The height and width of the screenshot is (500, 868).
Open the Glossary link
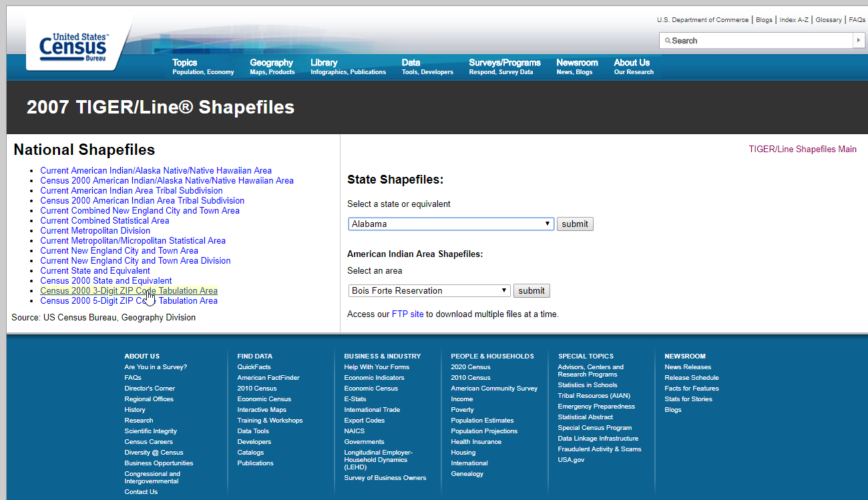point(829,20)
